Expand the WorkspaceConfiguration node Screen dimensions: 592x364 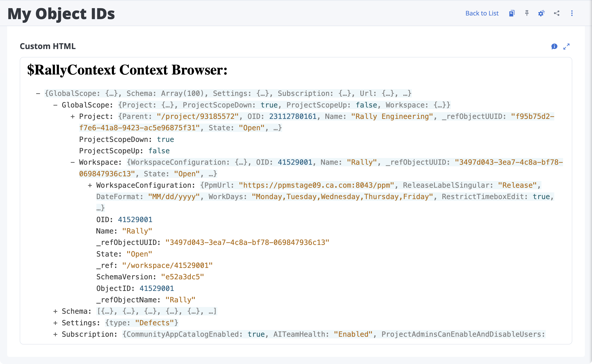[x=90, y=185]
